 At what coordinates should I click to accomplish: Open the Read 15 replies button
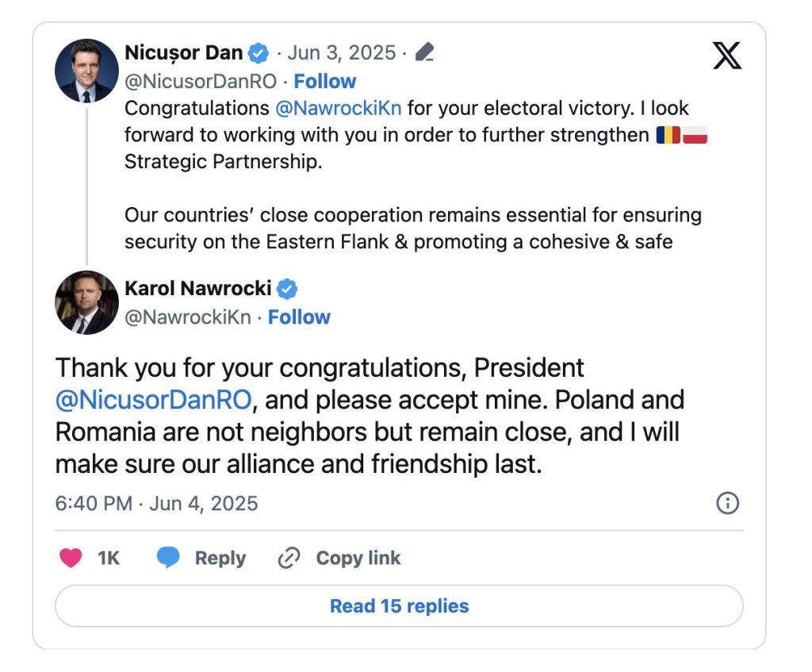point(400,606)
